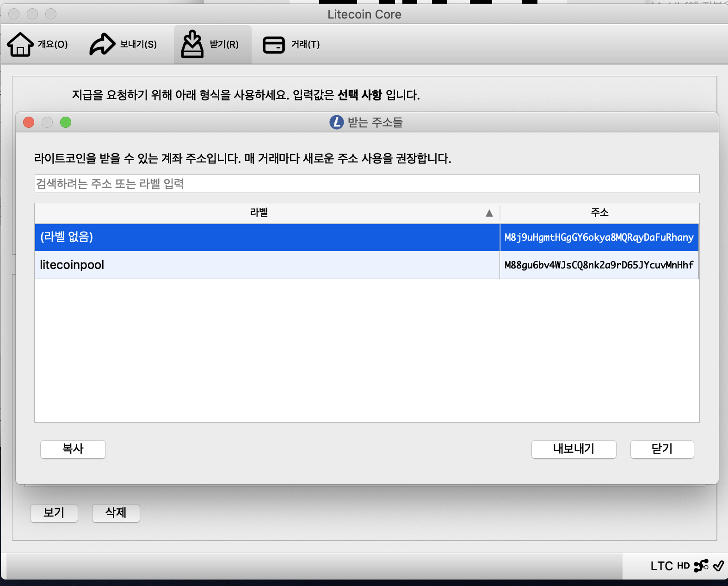Switch to 거래(T) tab
Screen dimensions: 728x586
[x=291, y=44]
